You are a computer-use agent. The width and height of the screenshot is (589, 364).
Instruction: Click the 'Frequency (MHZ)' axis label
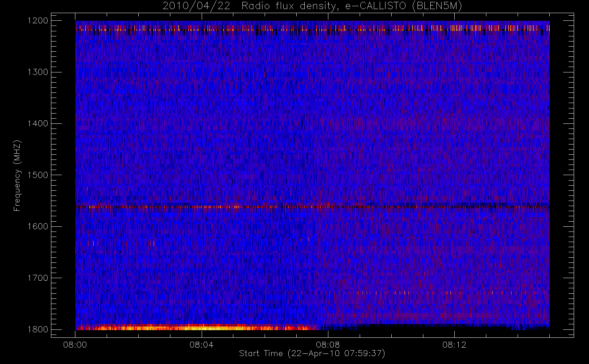(x=17, y=175)
